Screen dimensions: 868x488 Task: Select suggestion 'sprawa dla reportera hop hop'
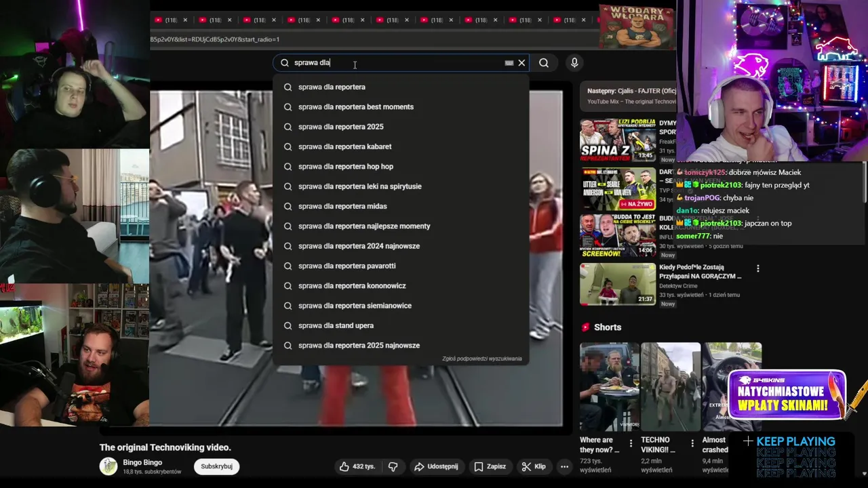click(401, 167)
